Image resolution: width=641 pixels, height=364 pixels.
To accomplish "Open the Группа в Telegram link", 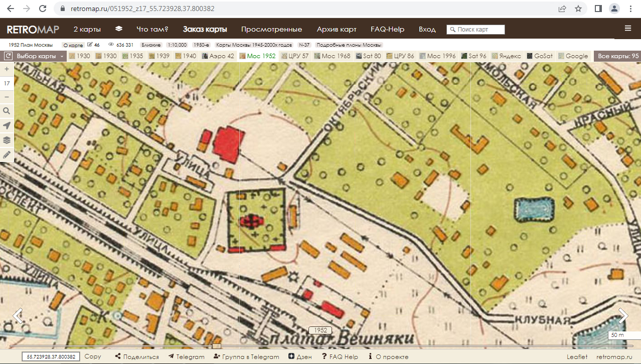I will point(246,357).
